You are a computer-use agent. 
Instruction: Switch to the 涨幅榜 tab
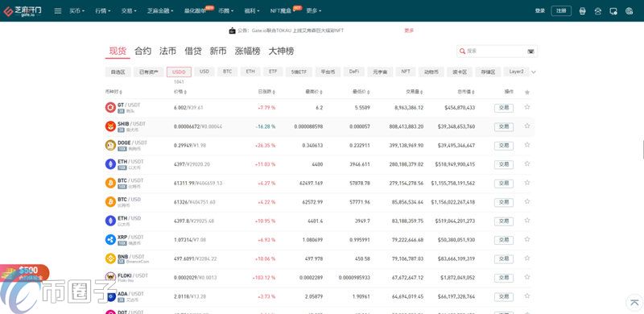(x=248, y=52)
